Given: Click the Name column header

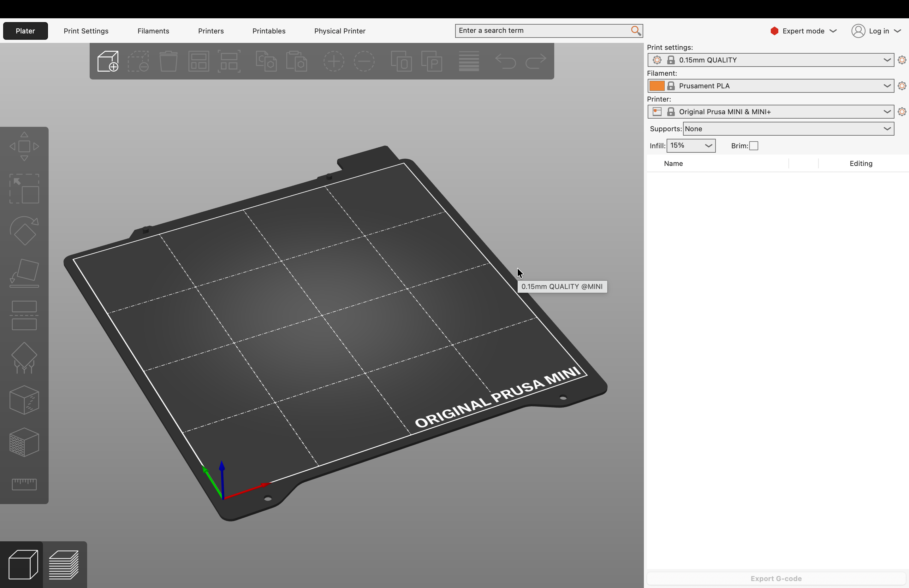Looking at the screenshot, I should [x=673, y=163].
